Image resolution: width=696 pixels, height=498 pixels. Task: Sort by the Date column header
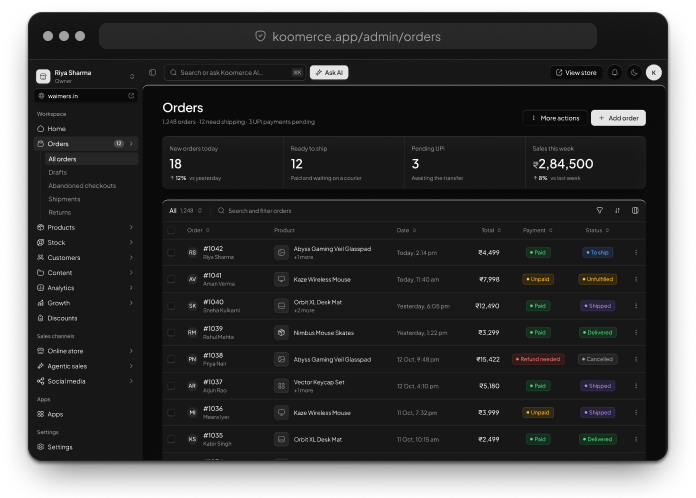[x=406, y=230]
